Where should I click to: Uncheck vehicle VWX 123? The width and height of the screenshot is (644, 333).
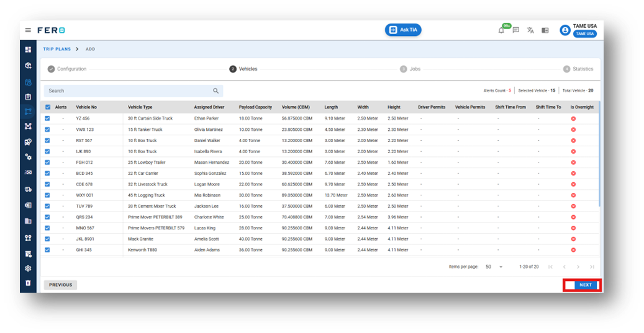pos(47,130)
